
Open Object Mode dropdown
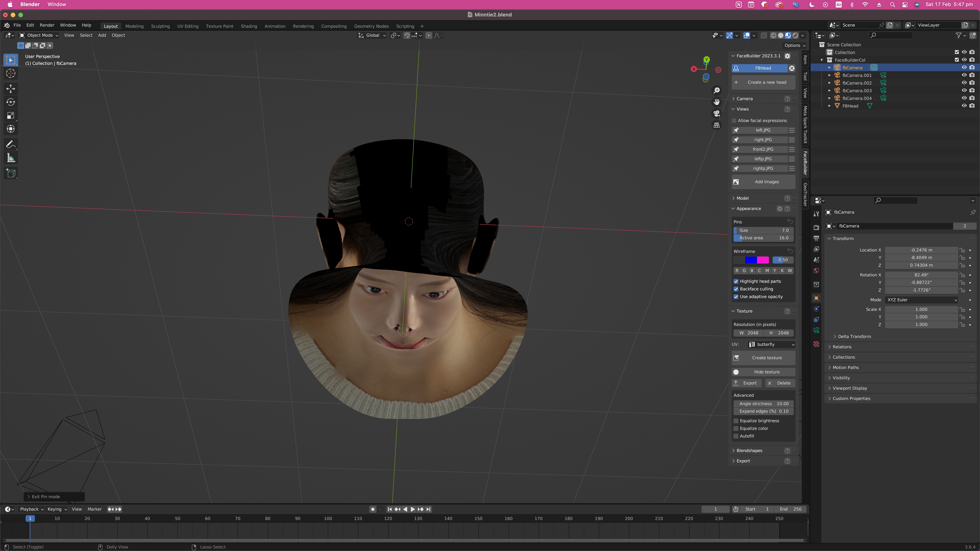click(39, 35)
